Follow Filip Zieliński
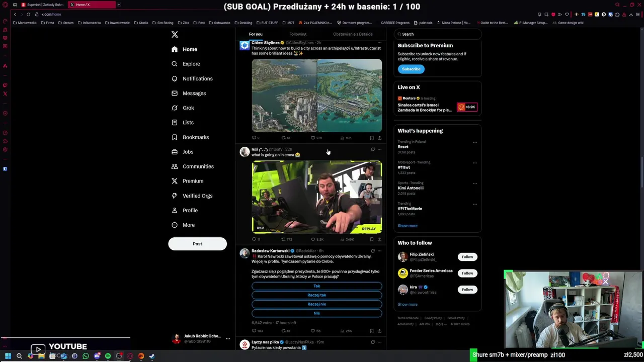 467,257
